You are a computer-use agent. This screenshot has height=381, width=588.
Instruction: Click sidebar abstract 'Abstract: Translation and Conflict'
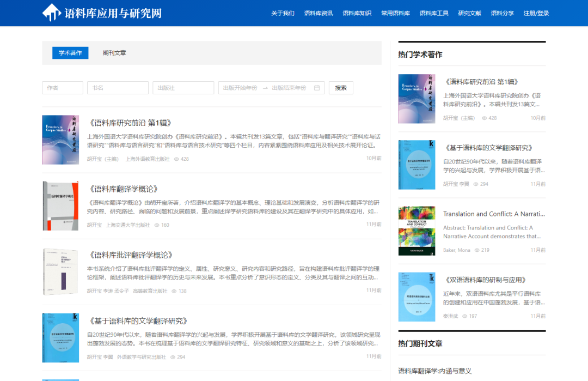492,232
